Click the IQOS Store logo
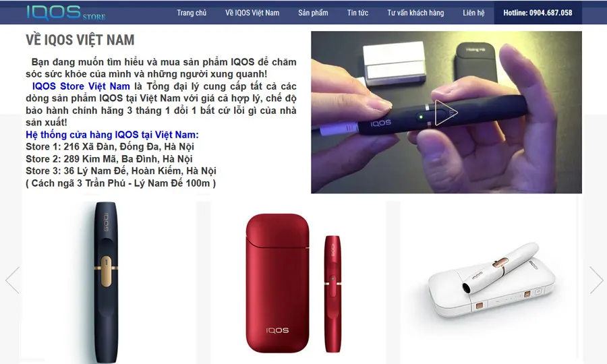Image resolution: width=607 pixels, height=364 pixels. (66, 13)
